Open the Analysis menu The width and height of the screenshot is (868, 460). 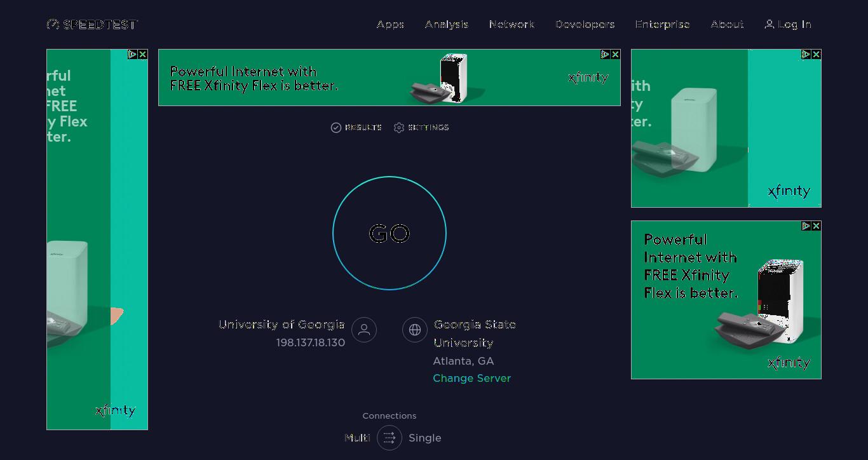point(447,24)
